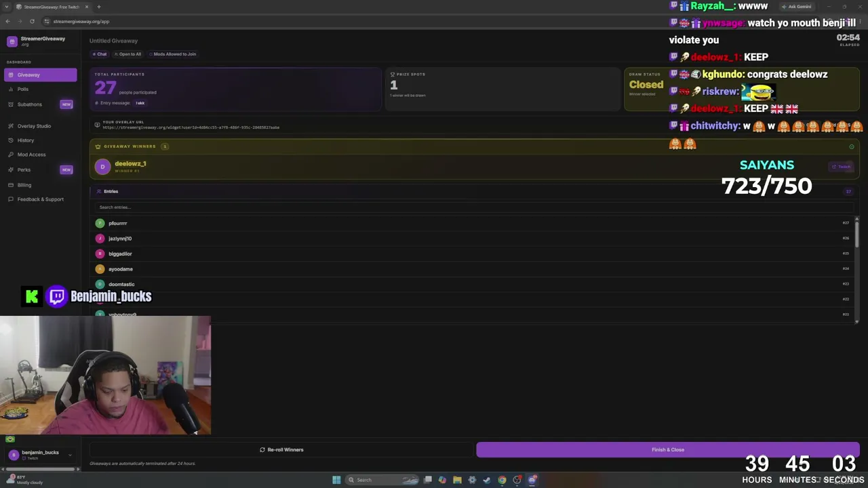Viewport: 868px width, 488px height.
Task: Open Feedback & Support
Action: click(40, 199)
